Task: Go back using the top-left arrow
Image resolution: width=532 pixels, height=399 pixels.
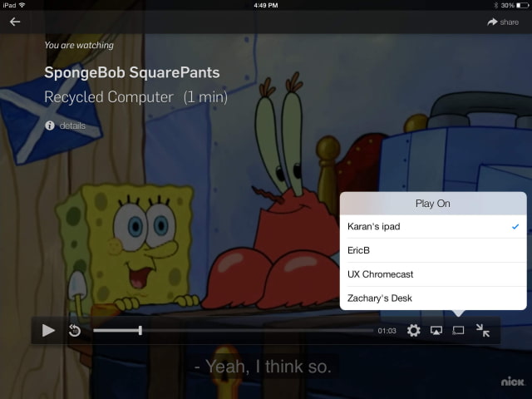Action: (15, 22)
